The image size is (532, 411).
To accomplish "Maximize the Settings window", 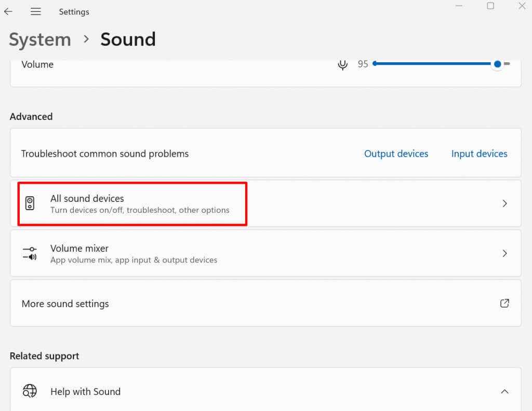I will tap(490, 6).
